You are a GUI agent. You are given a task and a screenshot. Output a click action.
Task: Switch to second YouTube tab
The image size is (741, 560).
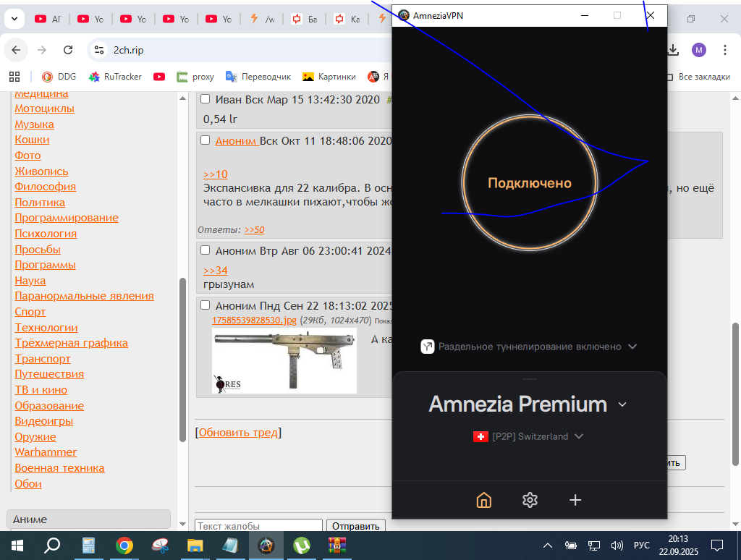(90, 19)
